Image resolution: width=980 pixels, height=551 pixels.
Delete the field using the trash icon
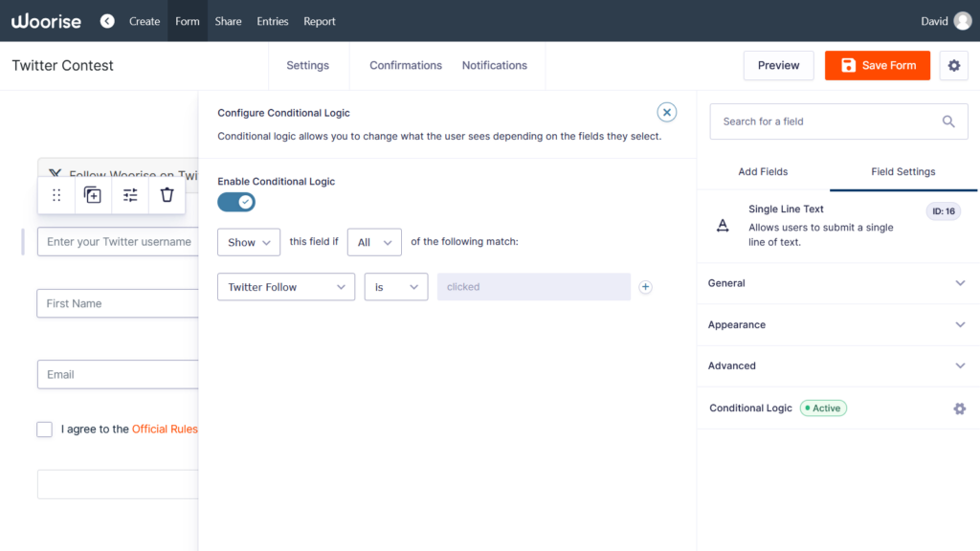[167, 195]
